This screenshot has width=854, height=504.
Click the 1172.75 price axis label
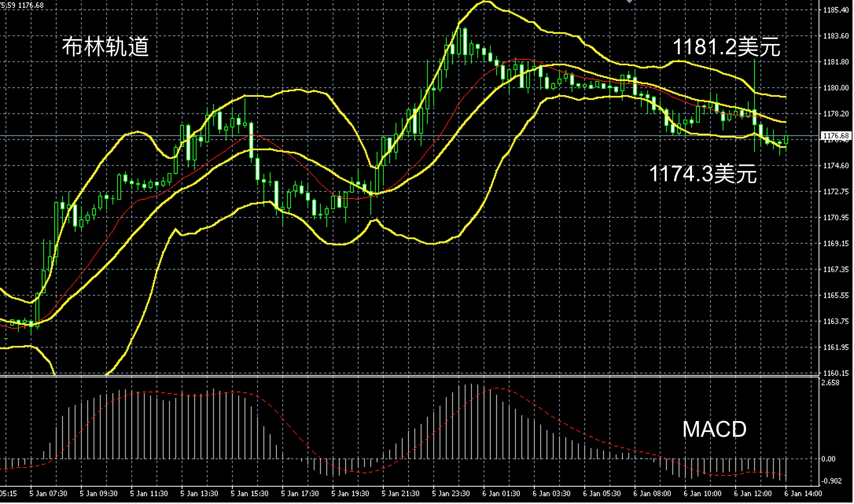pyautogui.click(x=836, y=192)
